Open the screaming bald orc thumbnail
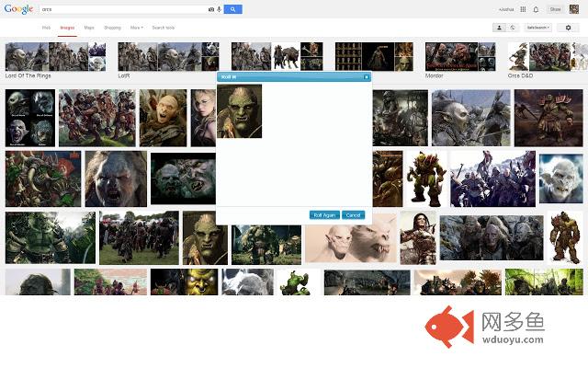This screenshot has width=588, height=368. [x=164, y=118]
